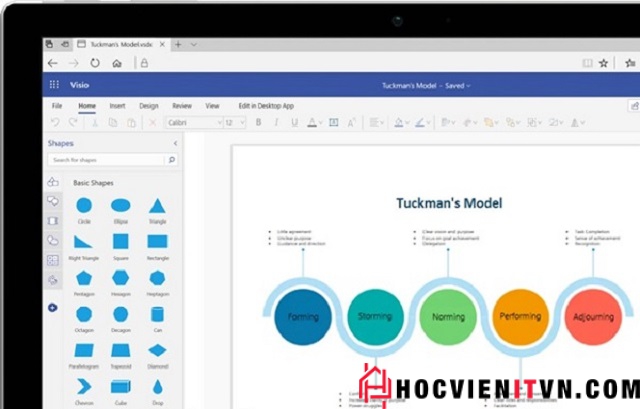Toggle italic formatting
Viewport: 640px width, 409px height.
275,122
